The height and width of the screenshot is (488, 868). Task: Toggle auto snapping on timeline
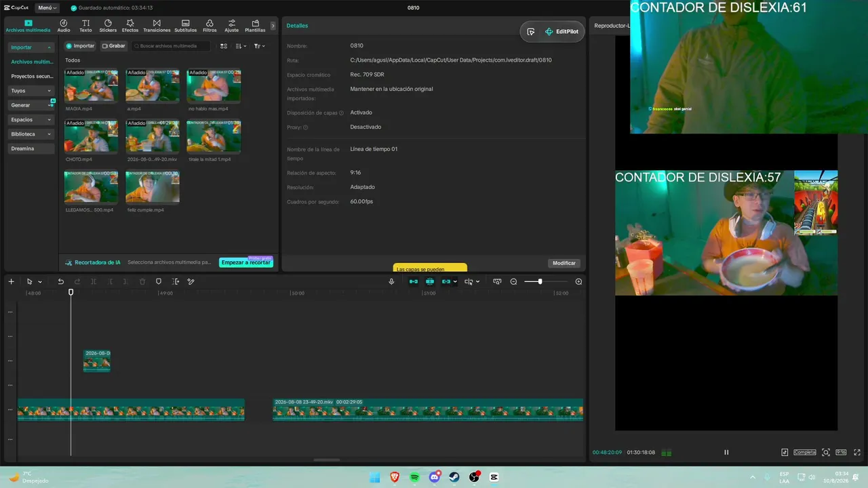[430, 281]
